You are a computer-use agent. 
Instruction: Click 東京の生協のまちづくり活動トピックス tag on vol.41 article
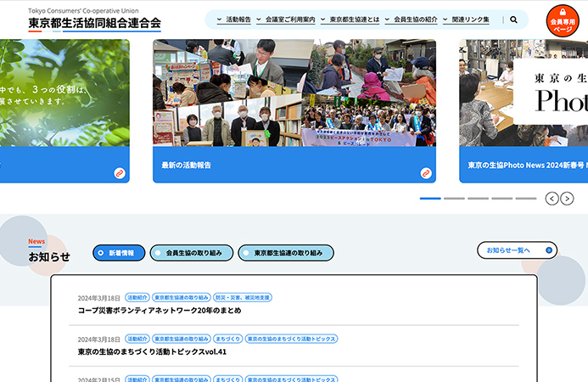[x=291, y=339]
